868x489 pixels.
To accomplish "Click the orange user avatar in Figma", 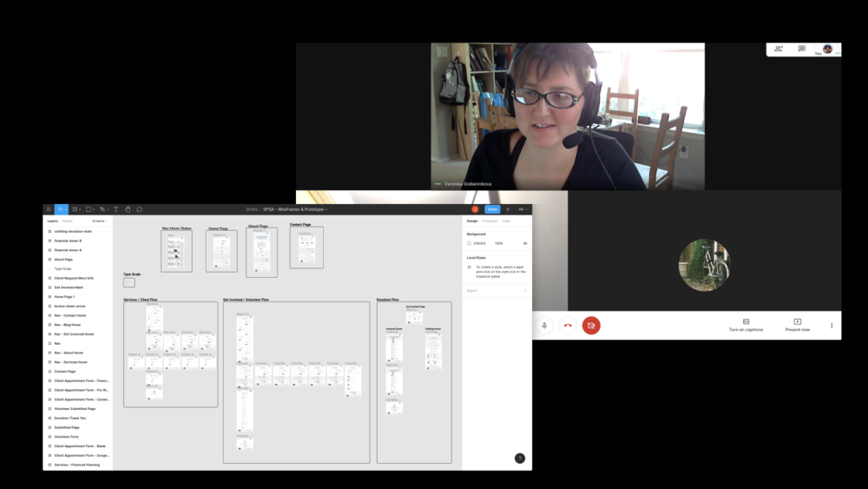I will pyautogui.click(x=475, y=209).
